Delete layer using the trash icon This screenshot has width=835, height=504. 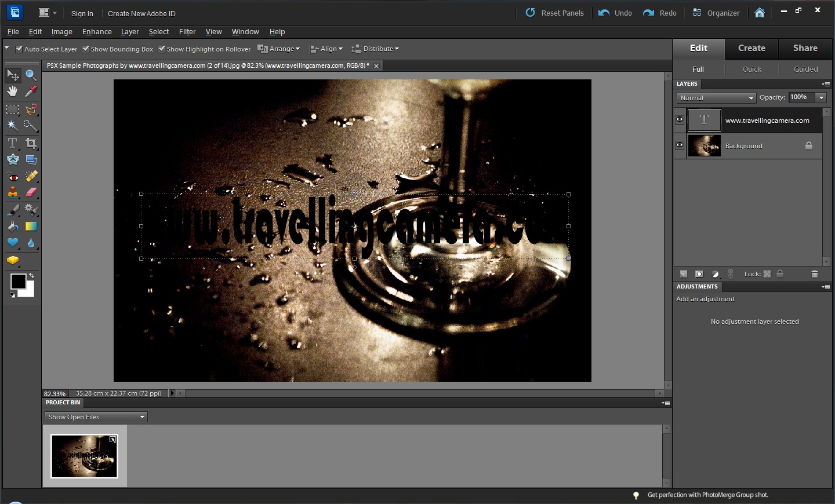pos(815,273)
